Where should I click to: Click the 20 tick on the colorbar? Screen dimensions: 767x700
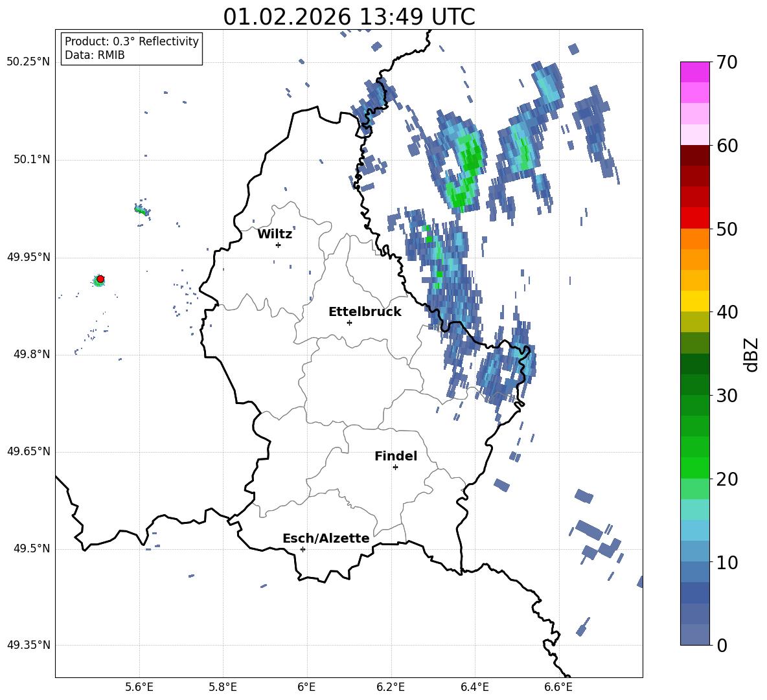[727, 479]
